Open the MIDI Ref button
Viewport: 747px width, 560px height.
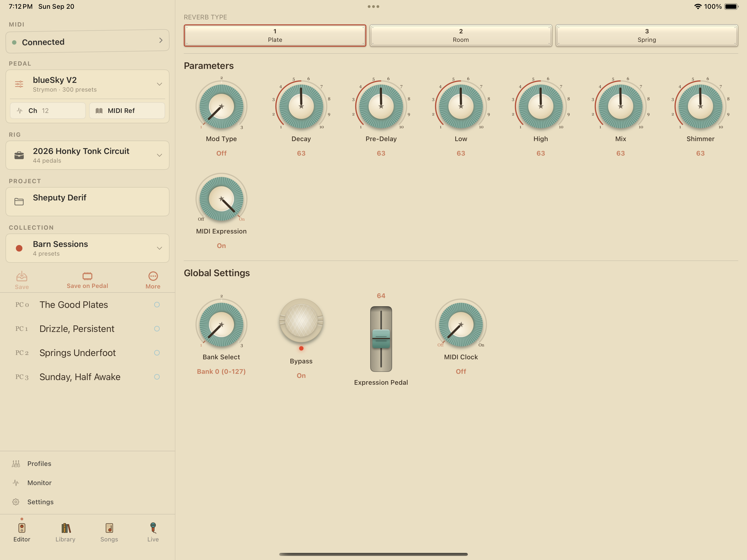click(x=127, y=111)
